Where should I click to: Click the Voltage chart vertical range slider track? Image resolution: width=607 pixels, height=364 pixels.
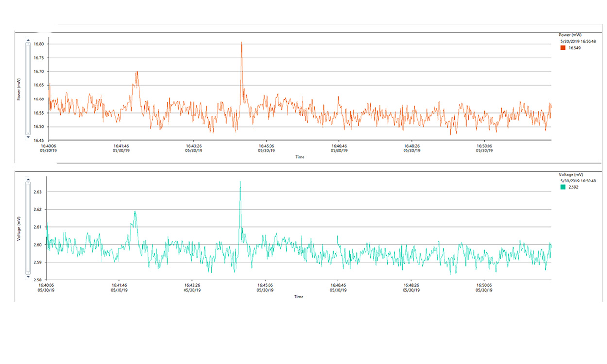coord(27,228)
